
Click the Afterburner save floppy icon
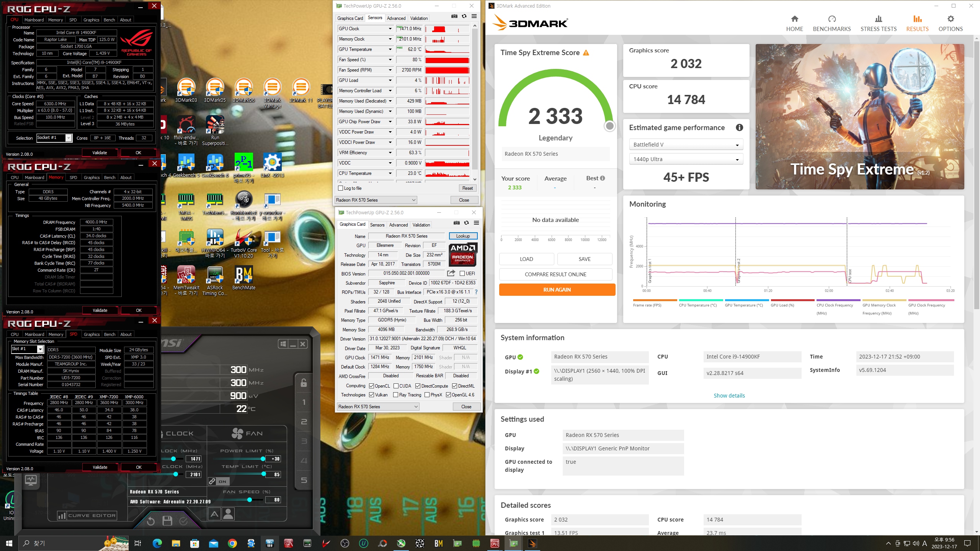coord(167,521)
